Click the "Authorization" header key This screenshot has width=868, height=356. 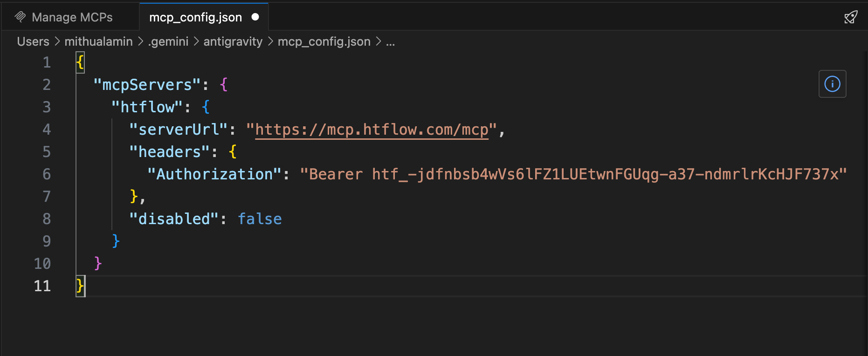click(x=214, y=174)
